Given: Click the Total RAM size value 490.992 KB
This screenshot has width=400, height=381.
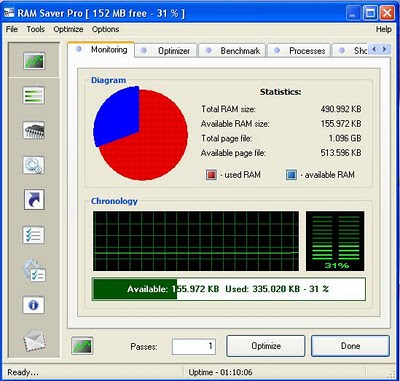Looking at the screenshot, I should (341, 109).
